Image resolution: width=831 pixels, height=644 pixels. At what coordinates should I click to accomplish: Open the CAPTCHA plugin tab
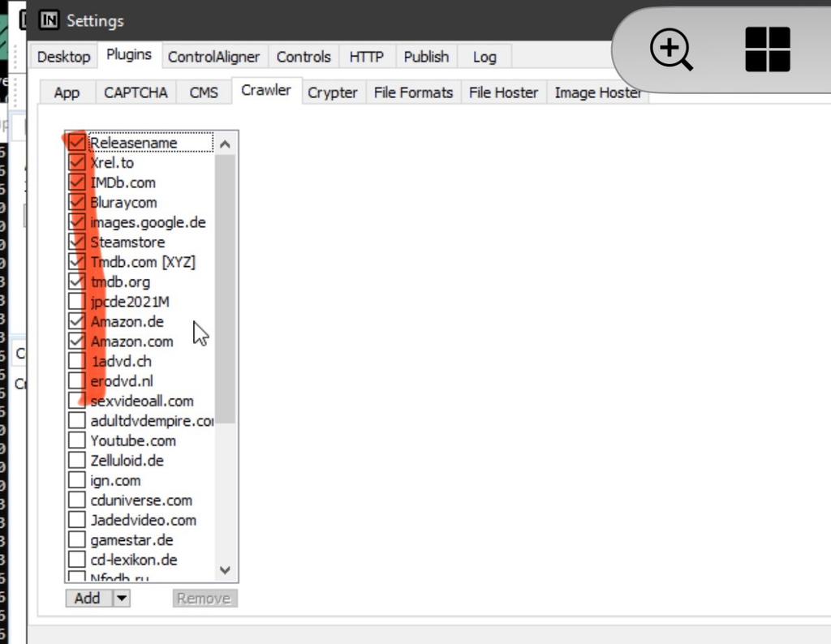pyautogui.click(x=136, y=92)
